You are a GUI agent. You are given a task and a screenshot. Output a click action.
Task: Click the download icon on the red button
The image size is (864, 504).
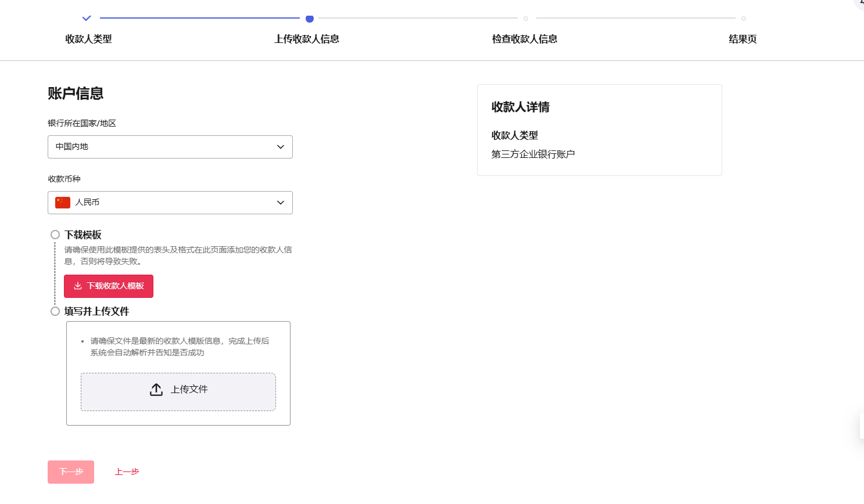[78, 286]
